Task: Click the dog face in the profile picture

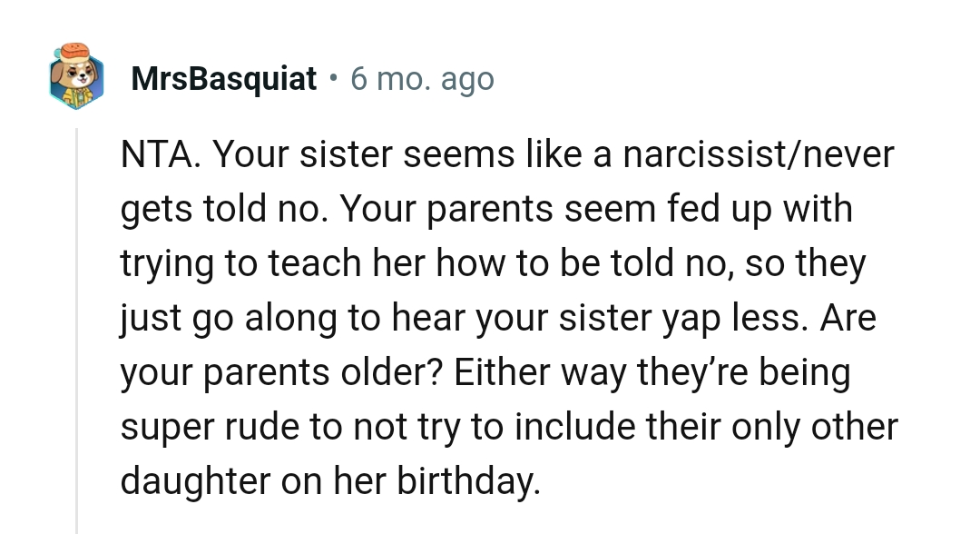Action: click(78, 77)
